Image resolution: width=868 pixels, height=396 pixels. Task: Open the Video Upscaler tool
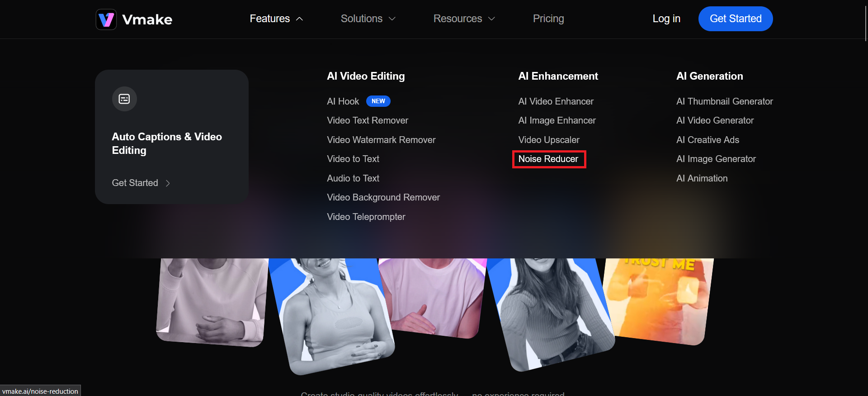tap(548, 140)
